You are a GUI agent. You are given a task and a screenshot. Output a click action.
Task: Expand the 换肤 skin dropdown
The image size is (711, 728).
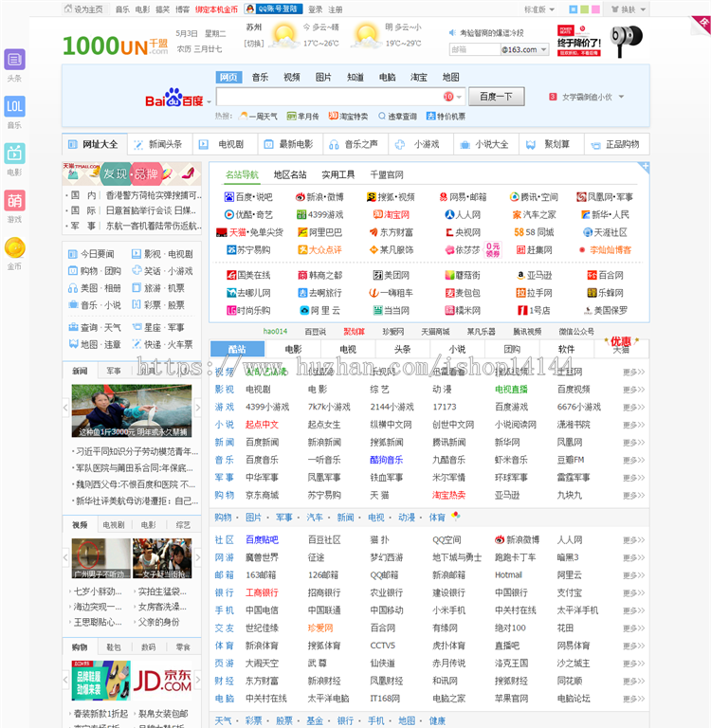pos(629,9)
